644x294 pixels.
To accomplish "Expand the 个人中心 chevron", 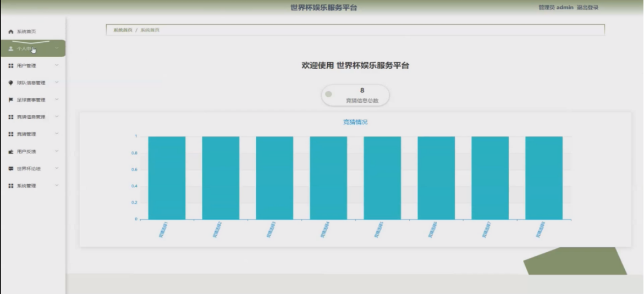I will 57,48.
